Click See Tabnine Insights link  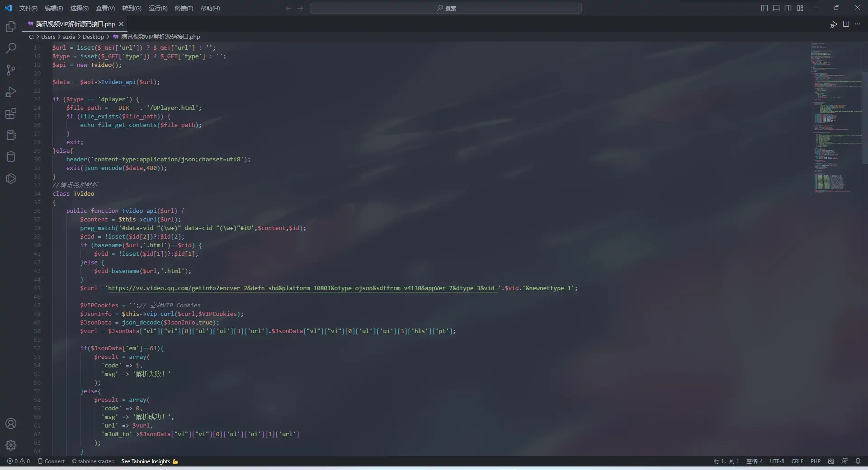point(150,461)
